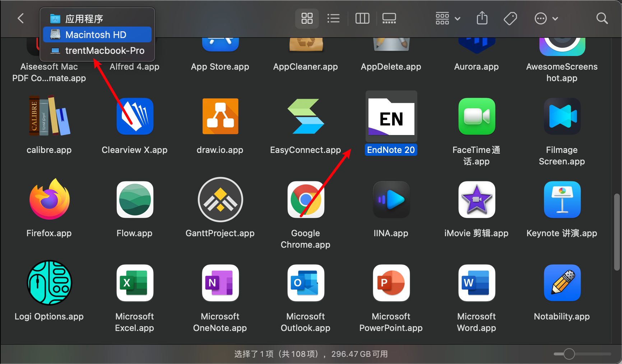622x364 pixels.
Task: Click the EndNote 20 highlighted name
Action: [x=391, y=150]
